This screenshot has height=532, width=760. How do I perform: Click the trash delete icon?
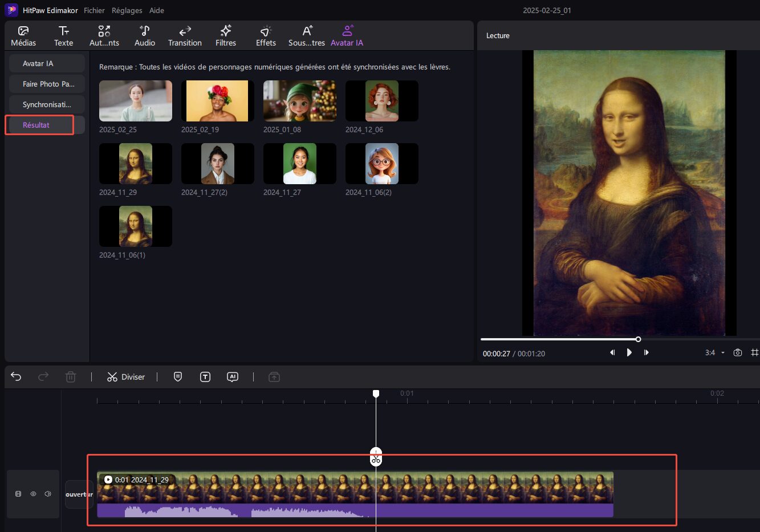(71, 377)
